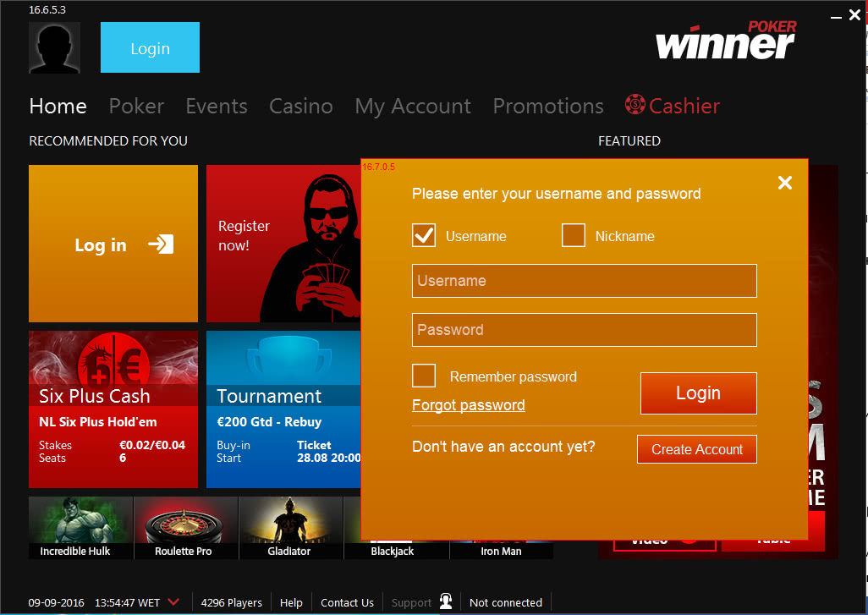
Task: Submit with the red Login button
Action: tap(699, 393)
